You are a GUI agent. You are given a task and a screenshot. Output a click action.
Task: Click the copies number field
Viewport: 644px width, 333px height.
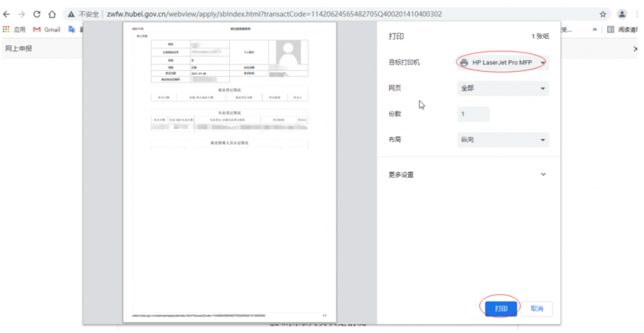coord(473,114)
